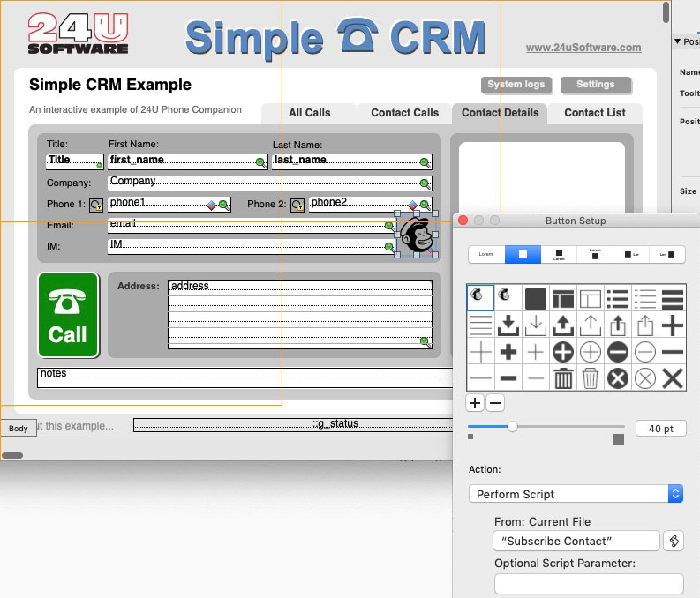This screenshot has width=700, height=598.
Task: Select the bold upload tray icon
Action: pos(563,325)
